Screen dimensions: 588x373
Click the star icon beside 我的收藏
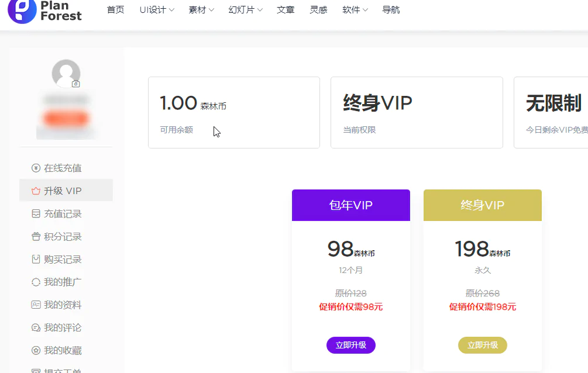(36, 351)
